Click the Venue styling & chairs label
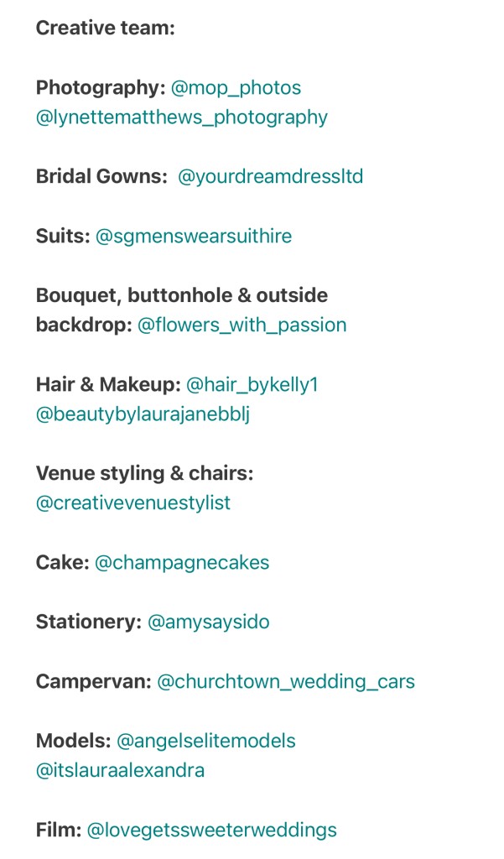 tap(144, 473)
